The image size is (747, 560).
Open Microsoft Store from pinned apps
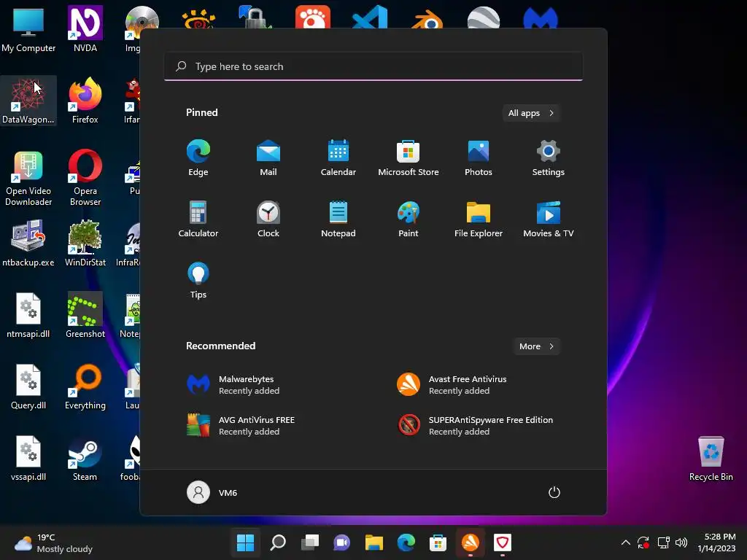point(409,158)
